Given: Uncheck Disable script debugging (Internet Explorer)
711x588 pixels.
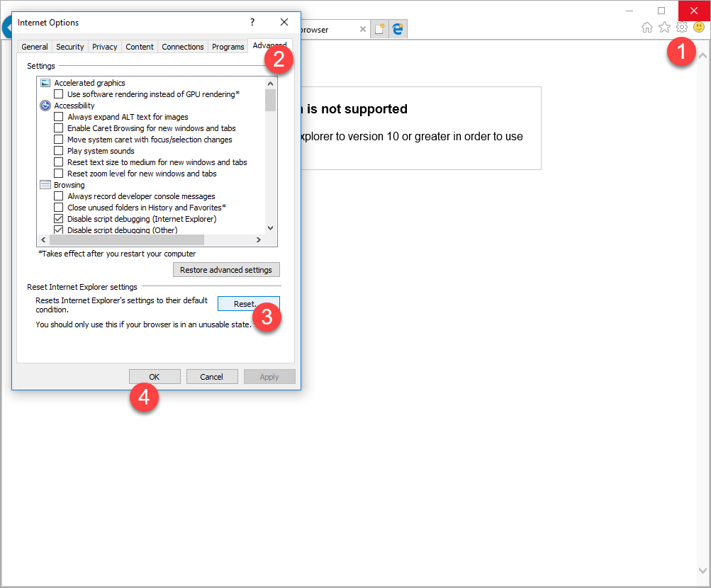Looking at the screenshot, I should coord(58,218).
